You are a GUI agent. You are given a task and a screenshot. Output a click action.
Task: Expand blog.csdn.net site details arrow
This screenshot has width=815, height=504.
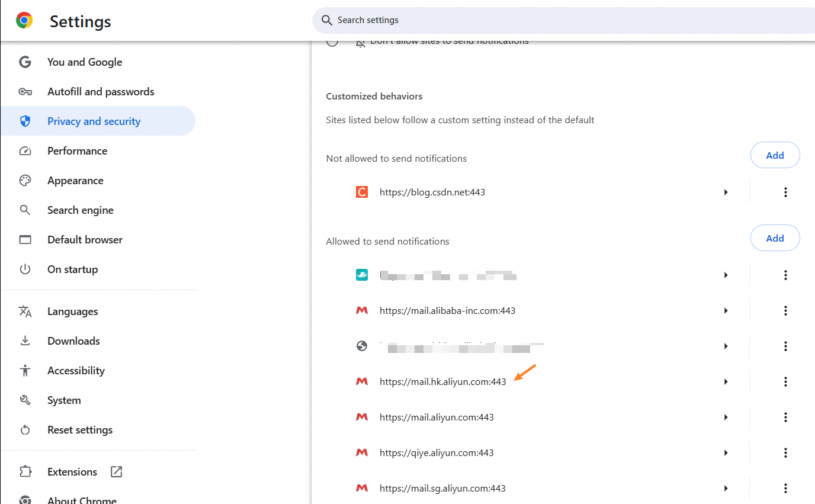726,192
